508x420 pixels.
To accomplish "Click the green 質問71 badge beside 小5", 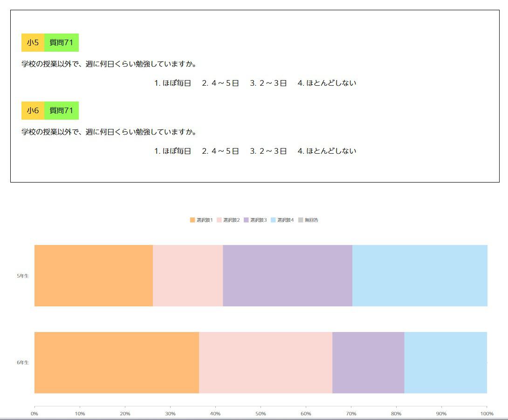I will coord(62,42).
